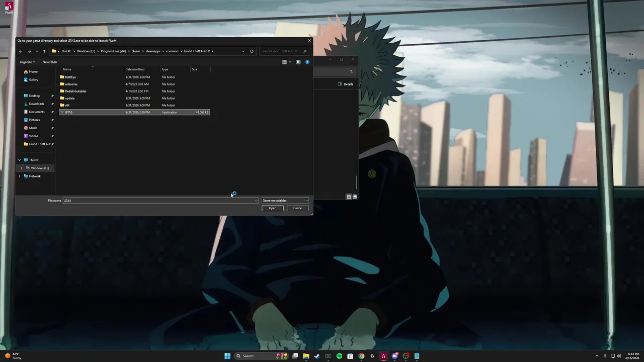
Task: Select This PC in the address breadcrumb
Action: click(x=66, y=51)
